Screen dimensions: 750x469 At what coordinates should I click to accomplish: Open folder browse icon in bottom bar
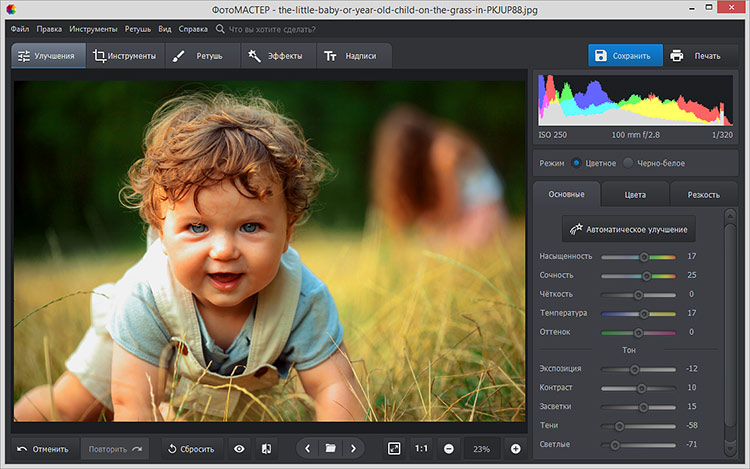point(330,449)
